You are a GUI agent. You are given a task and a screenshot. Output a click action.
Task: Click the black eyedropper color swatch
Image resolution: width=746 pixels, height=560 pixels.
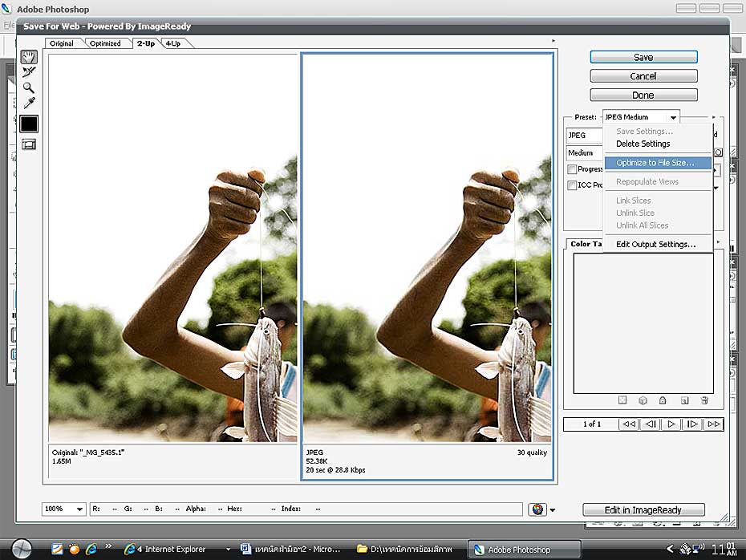tap(29, 124)
